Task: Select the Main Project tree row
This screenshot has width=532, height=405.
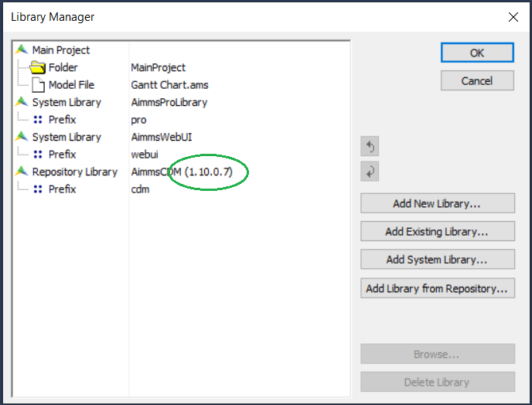Action: (x=61, y=50)
